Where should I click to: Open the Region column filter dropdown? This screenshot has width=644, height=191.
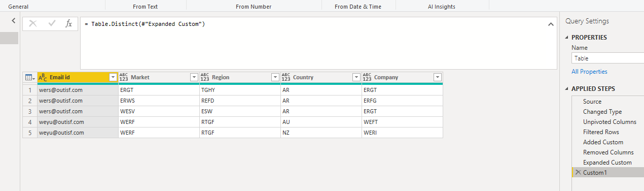pos(275,77)
